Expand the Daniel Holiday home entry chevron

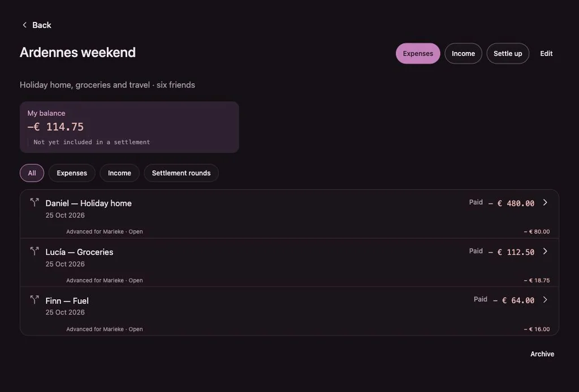(x=545, y=203)
